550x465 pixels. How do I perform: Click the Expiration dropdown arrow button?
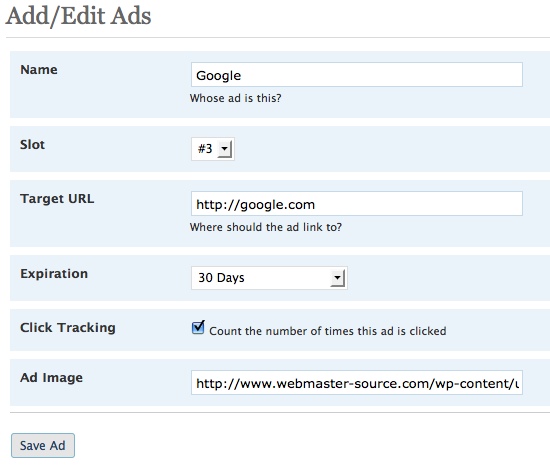click(x=337, y=278)
